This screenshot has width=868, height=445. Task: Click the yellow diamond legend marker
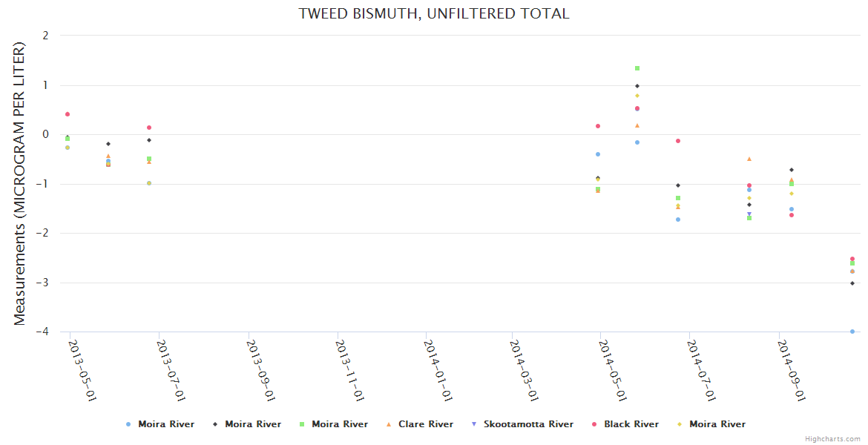[x=680, y=424]
